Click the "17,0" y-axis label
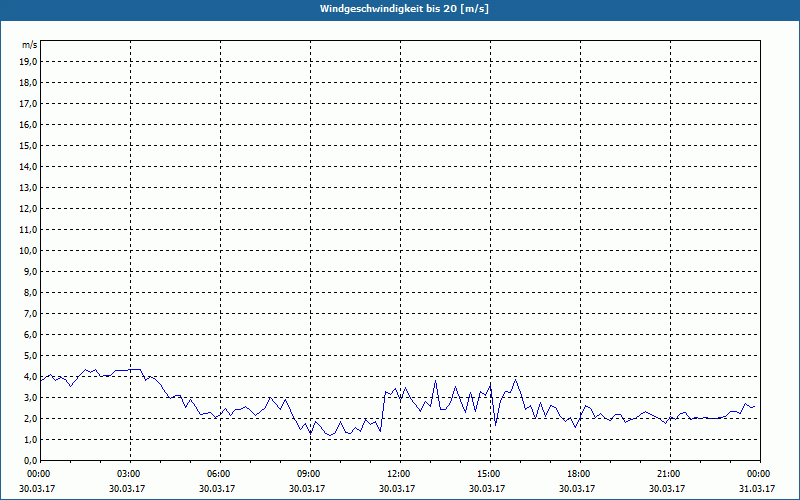Image resolution: width=800 pixels, height=500 pixels. 28,104
